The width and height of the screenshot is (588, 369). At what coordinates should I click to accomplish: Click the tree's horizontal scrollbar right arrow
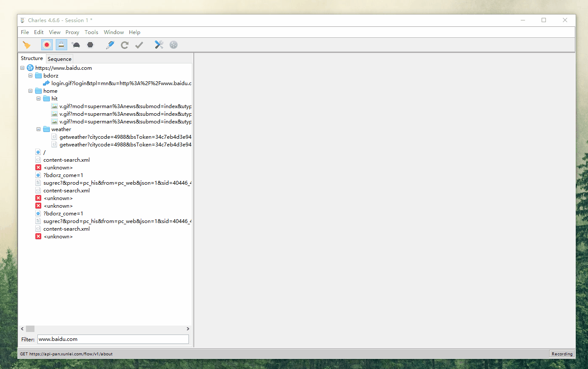(188, 329)
